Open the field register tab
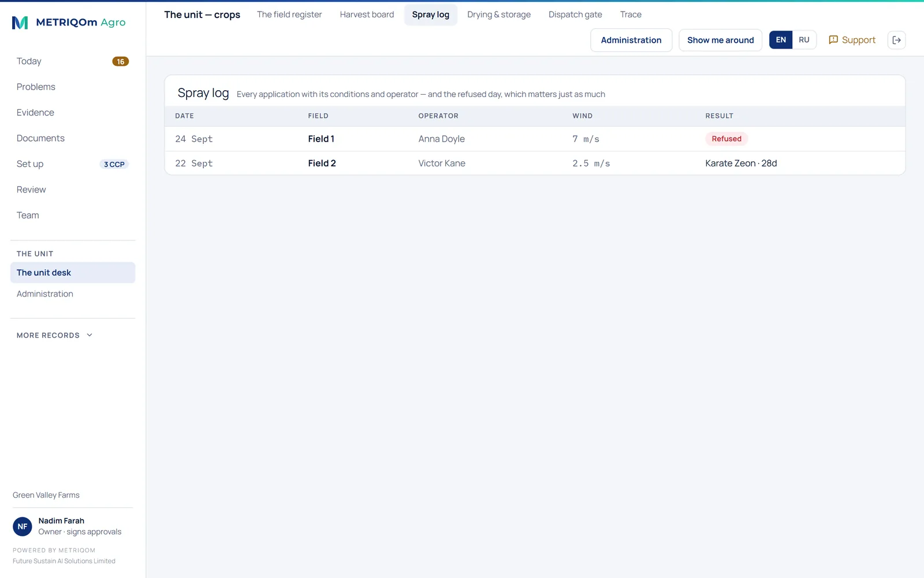Screen dimensions: 924x578 click(289, 14)
